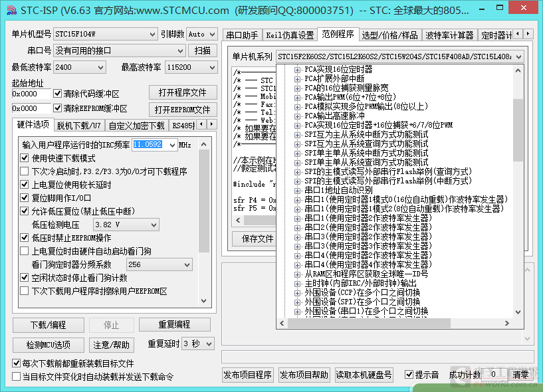Click 发布项目程序 button

point(248,375)
